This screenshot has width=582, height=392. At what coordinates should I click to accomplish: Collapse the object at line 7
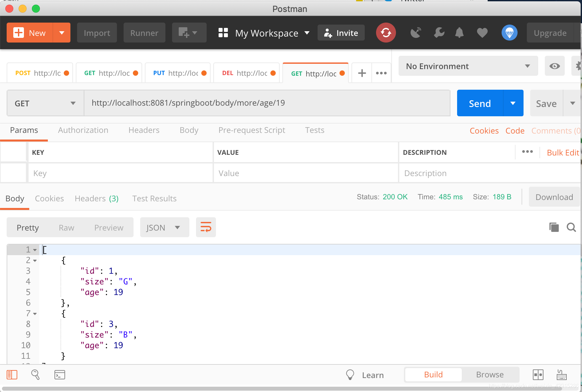35,314
